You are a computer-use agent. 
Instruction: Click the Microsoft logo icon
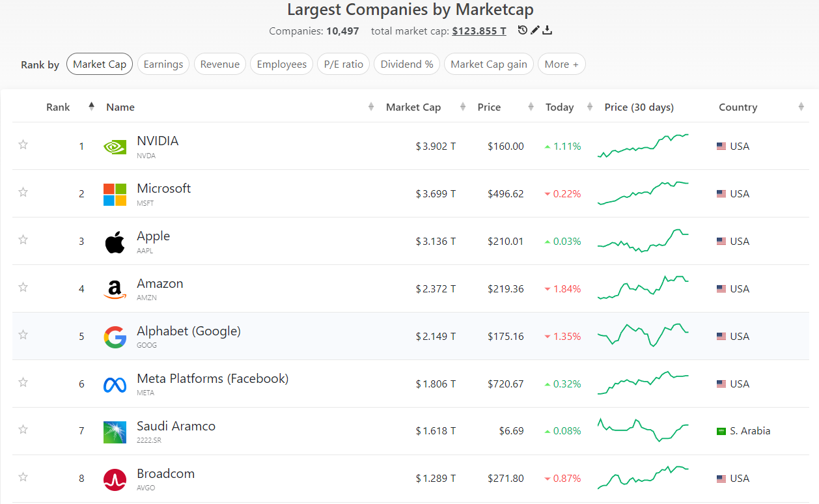pyautogui.click(x=115, y=194)
